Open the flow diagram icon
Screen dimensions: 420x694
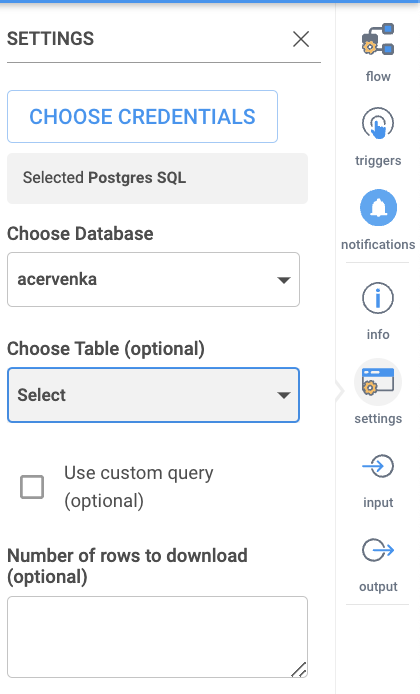378,39
